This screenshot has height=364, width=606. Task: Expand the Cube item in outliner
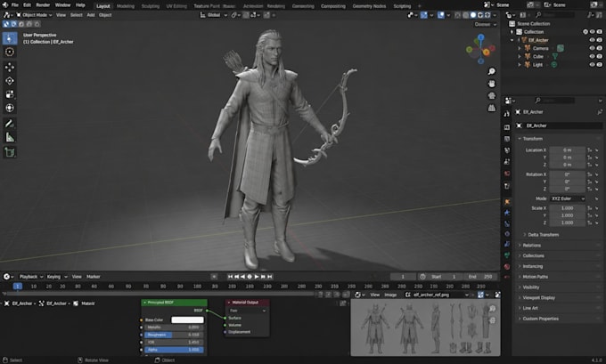pyautogui.click(x=520, y=56)
